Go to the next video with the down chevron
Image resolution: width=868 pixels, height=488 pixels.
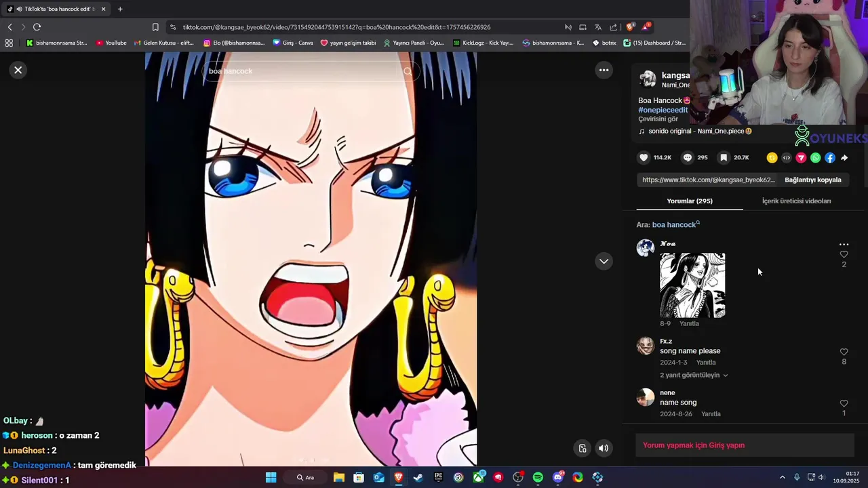point(604,261)
